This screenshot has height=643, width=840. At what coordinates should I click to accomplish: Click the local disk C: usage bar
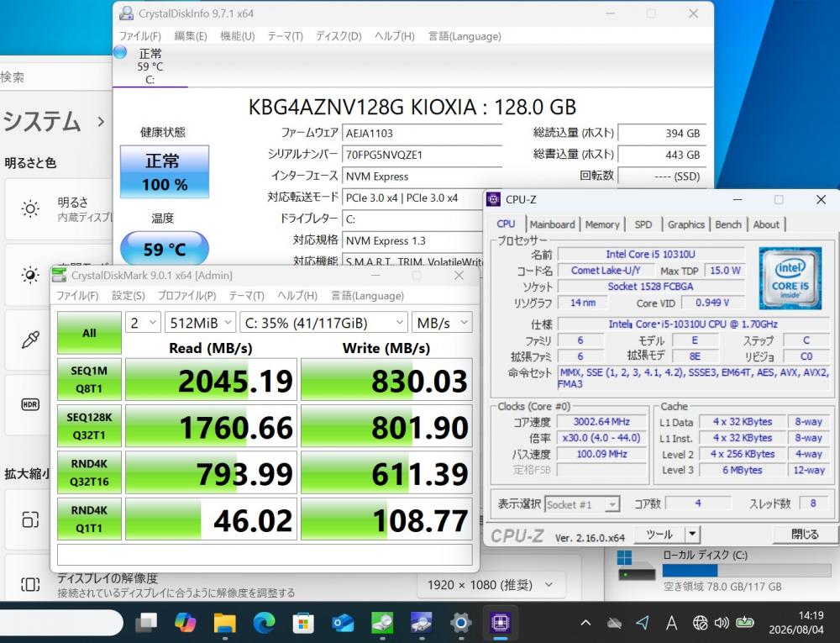[747, 571]
